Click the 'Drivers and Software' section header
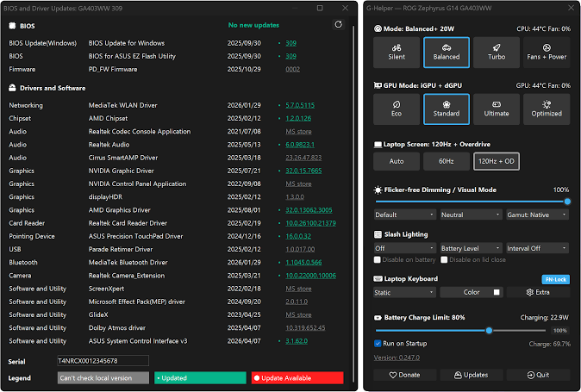 (53, 88)
